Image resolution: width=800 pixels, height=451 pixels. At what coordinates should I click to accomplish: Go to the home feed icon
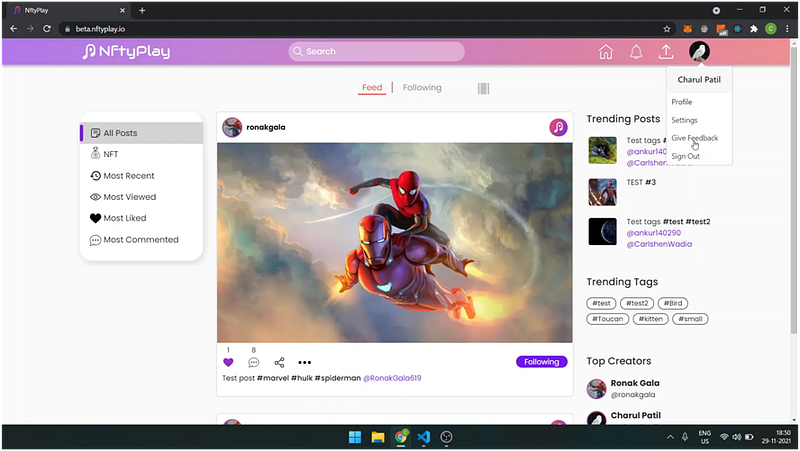pyautogui.click(x=606, y=52)
